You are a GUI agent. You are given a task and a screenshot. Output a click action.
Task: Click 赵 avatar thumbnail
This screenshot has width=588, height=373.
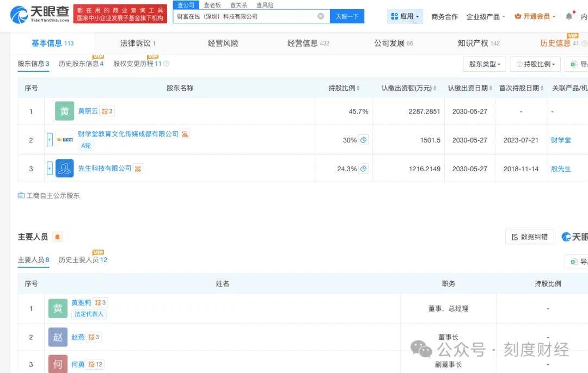point(58,337)
